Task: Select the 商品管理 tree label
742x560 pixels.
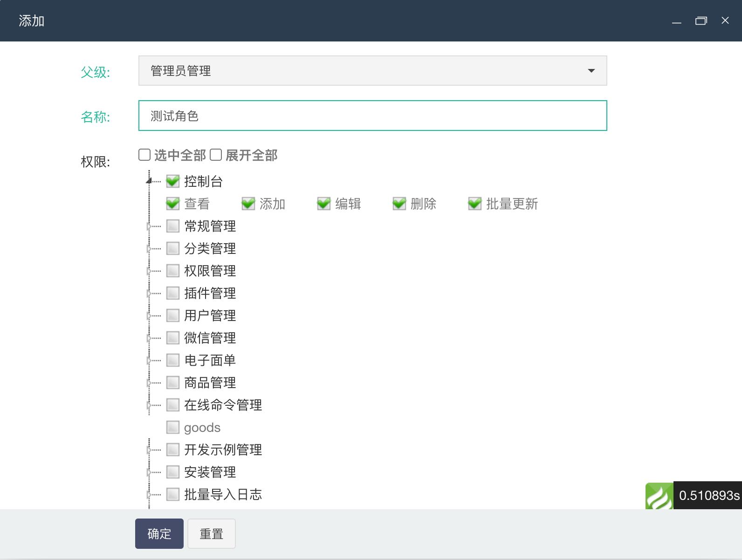Action: coord(210,382)
